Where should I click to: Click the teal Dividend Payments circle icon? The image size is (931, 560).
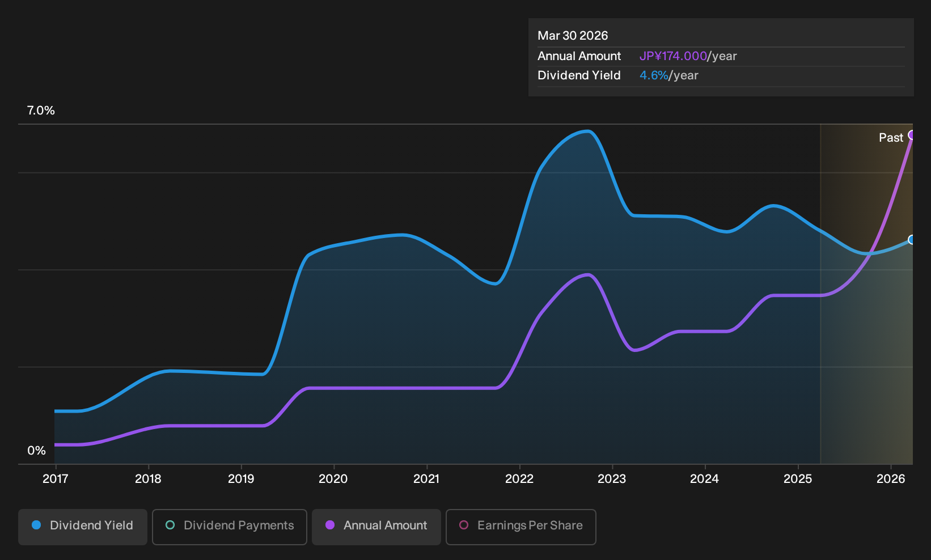pos(170,525)
